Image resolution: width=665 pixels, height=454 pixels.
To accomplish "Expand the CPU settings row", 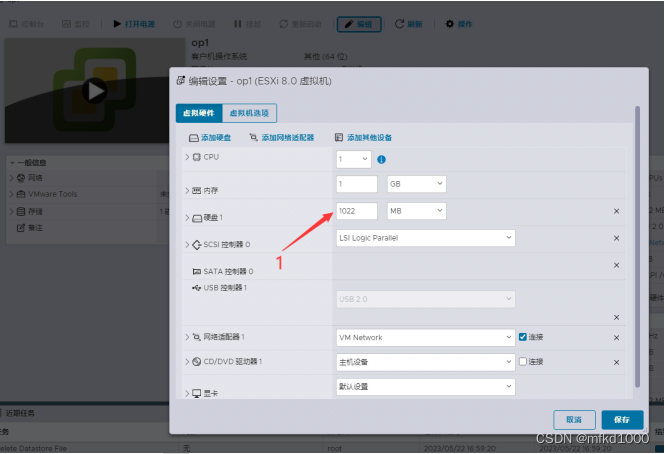I will (x=187, y=157).
